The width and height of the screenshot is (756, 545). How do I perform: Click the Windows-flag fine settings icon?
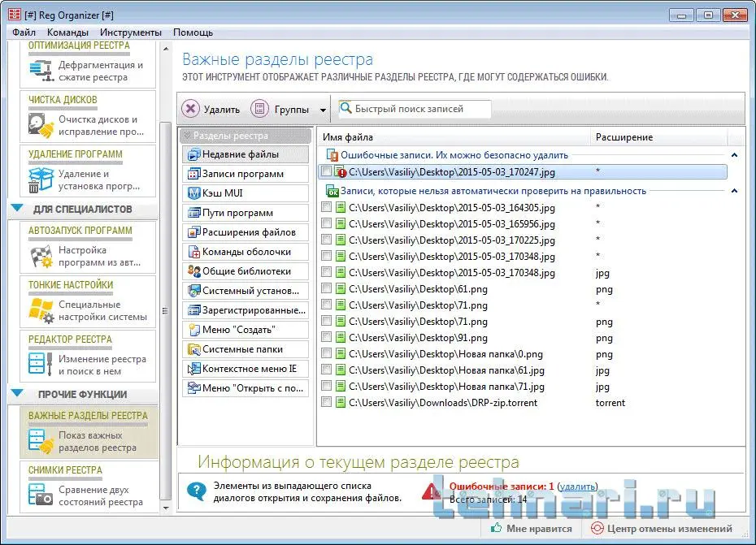coord(41,310)
